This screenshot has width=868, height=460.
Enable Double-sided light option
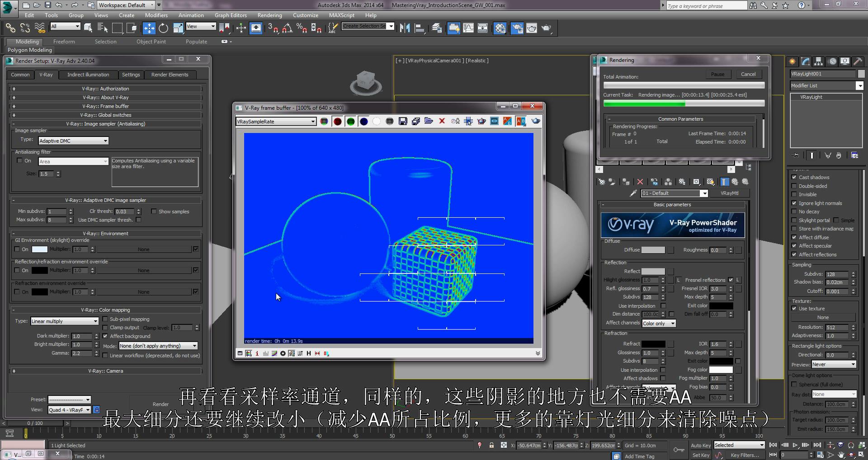pyautogui.click(x=794, y=186)
